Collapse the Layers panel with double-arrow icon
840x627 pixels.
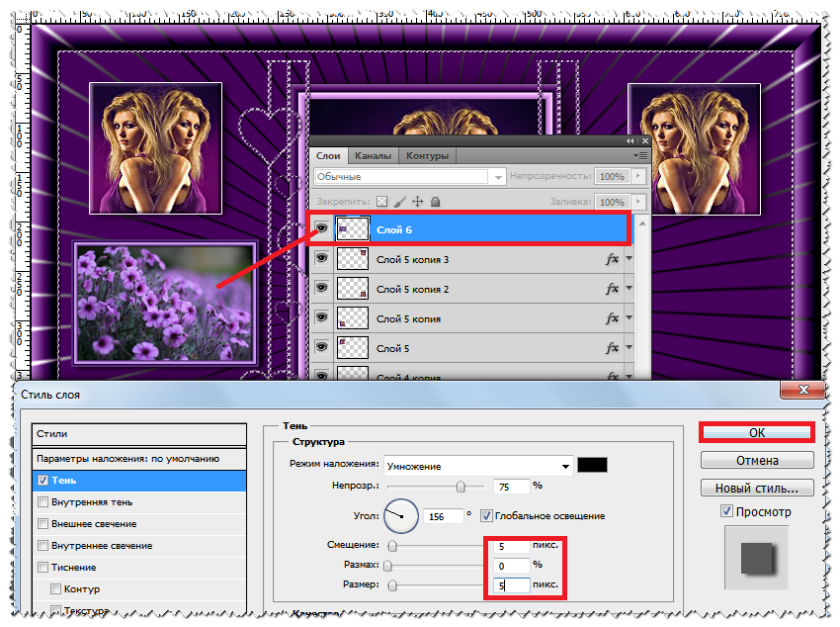coord(630,141)
